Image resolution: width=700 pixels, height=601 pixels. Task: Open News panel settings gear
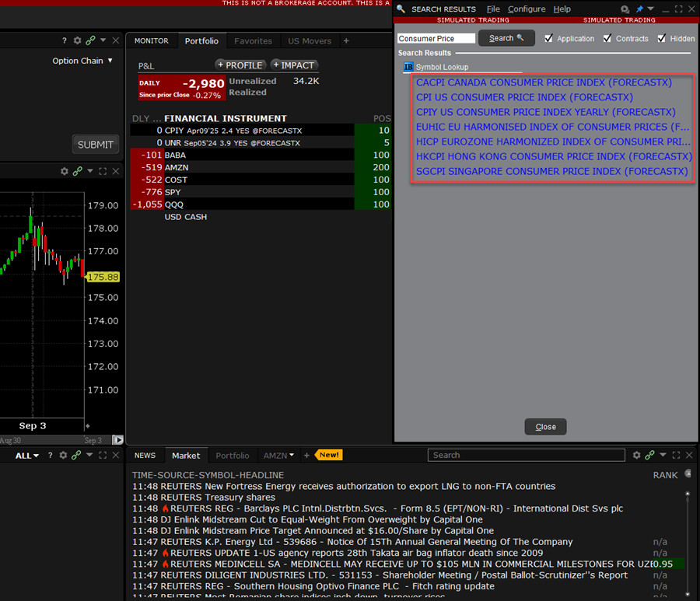click(636, 455)
